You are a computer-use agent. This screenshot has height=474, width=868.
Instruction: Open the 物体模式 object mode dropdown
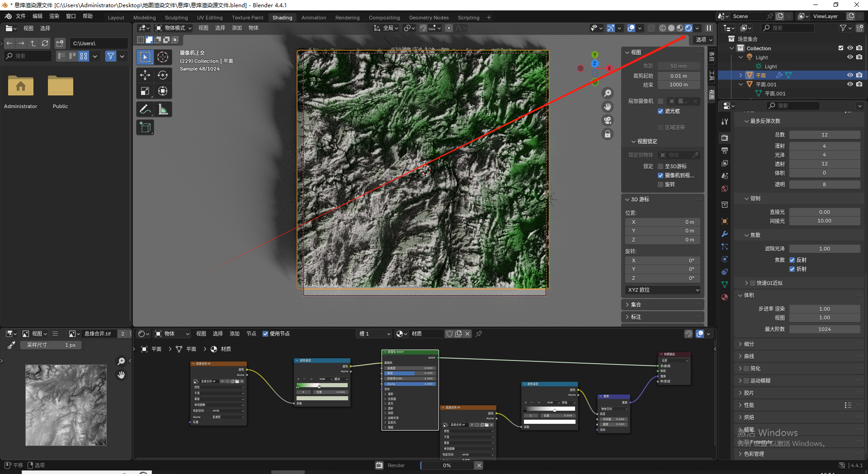click(x=174, y=28)
